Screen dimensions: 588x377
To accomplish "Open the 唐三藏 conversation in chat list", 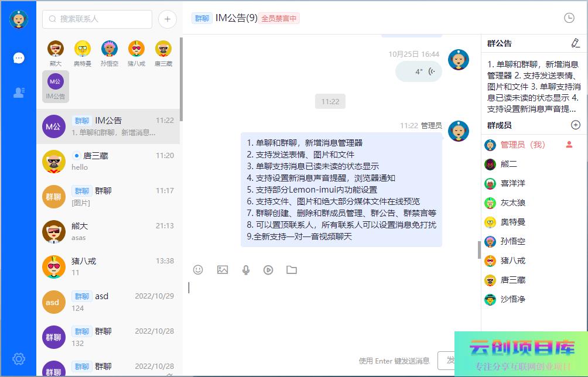I will pos(108,162).
